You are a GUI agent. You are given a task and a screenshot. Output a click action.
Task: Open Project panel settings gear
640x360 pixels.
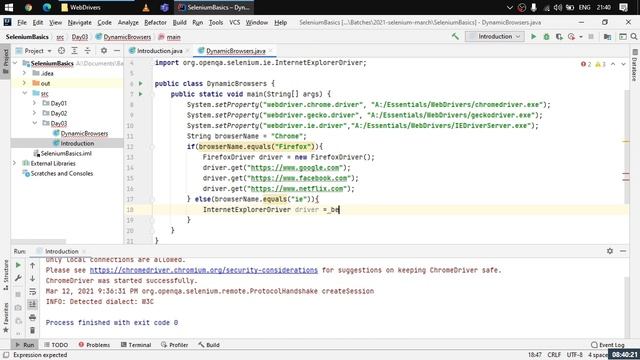point(104,51)
